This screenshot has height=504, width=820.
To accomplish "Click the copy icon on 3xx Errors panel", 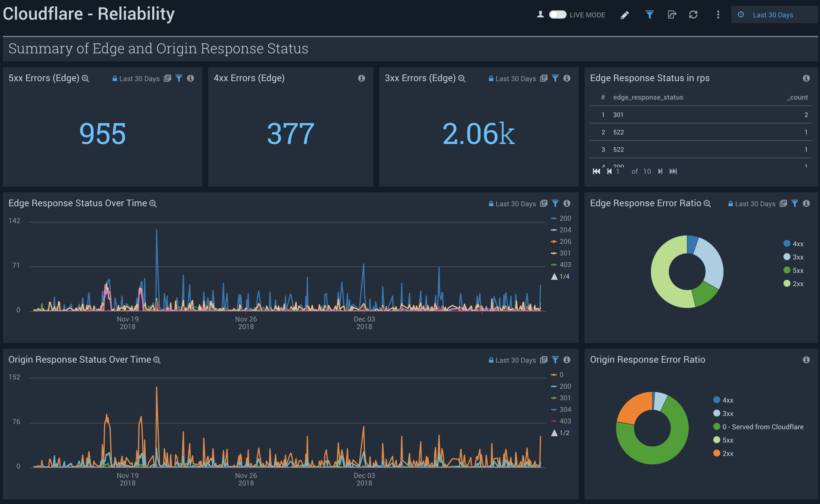I will 544,78.
